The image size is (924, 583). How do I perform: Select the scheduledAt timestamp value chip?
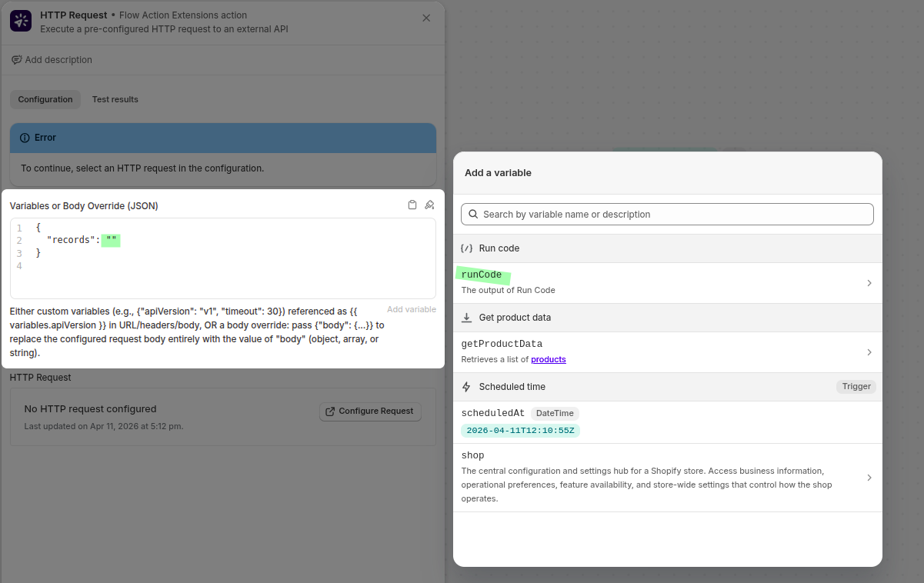coord(520,430)
